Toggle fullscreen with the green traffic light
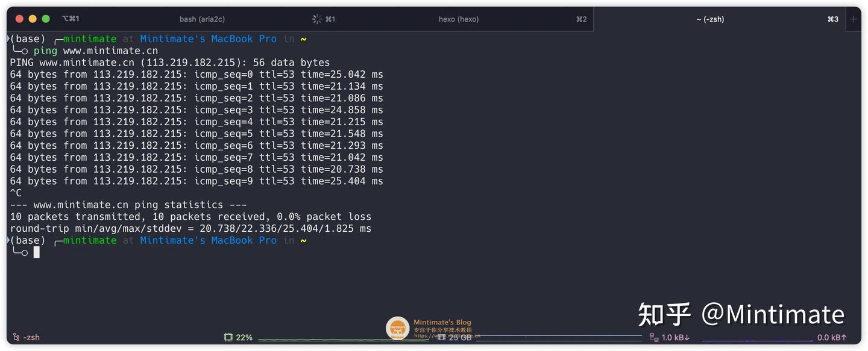 coord(45,19)
